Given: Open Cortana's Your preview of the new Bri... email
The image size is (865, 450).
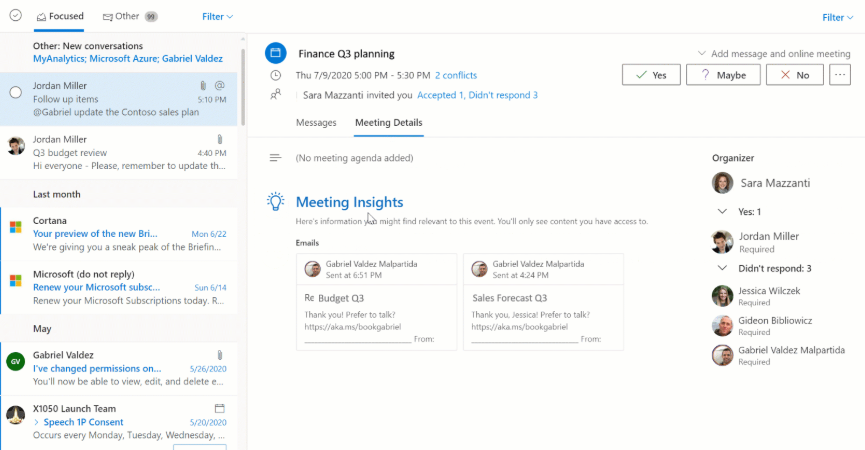Looking at the screenshot, I should pos(119,234).
